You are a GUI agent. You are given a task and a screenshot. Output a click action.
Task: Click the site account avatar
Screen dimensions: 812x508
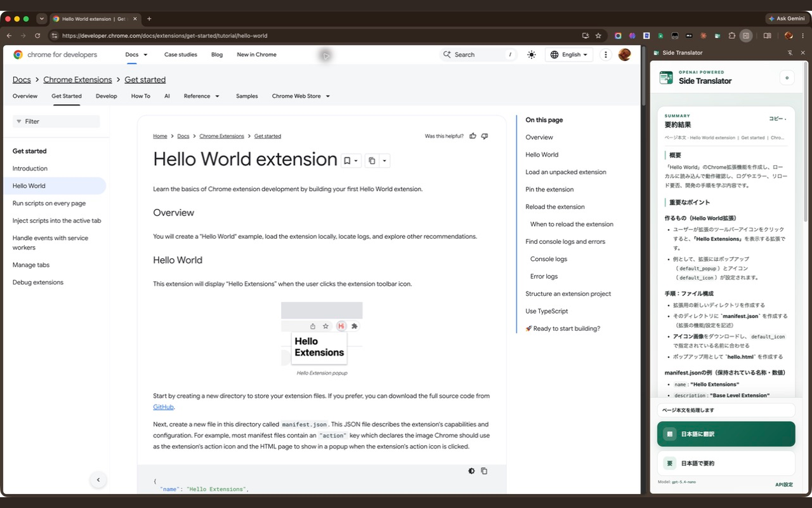coord(624,55)
